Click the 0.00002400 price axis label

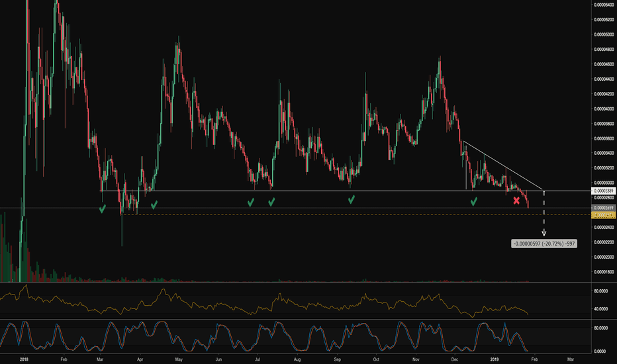tap(604, 228)
